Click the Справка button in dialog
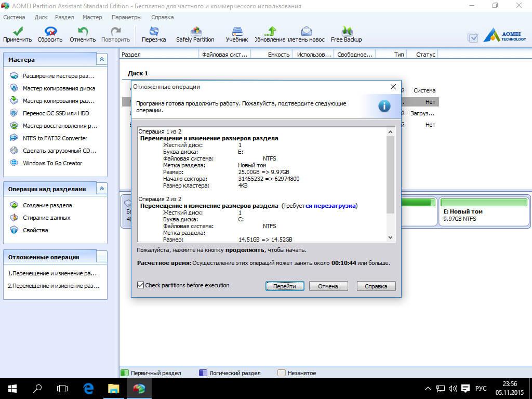 [376, 286]
